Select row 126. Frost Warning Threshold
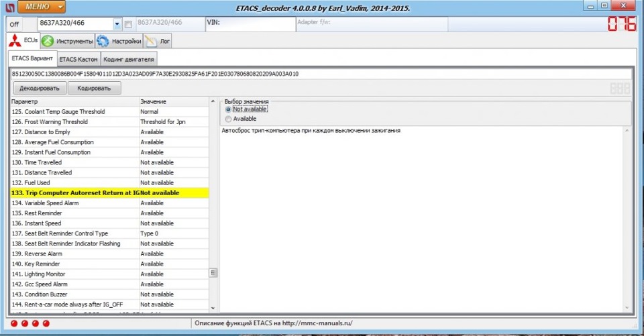644x336 pixels. pyautogui.click(x=109, y=122)
